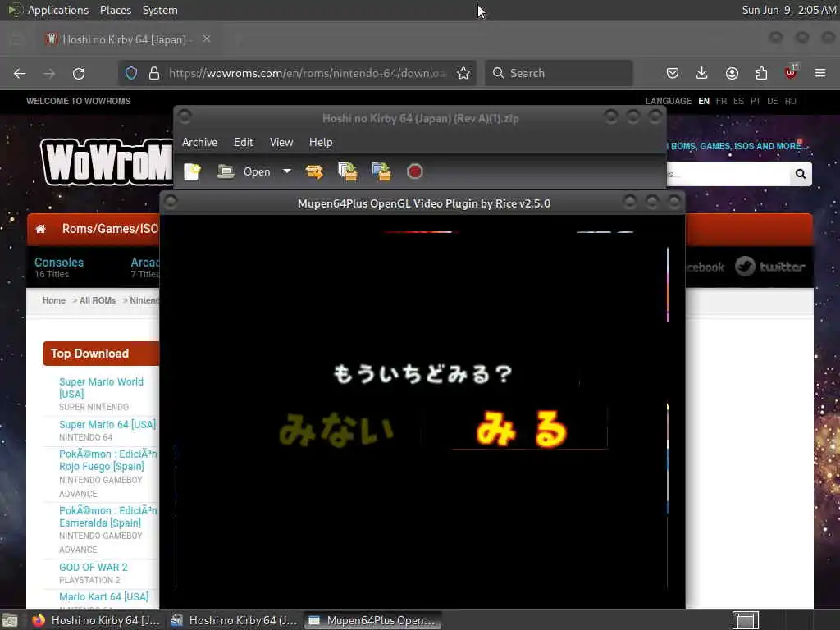
Task: Go back in Firefox browser
Action: tap(20, 73)
